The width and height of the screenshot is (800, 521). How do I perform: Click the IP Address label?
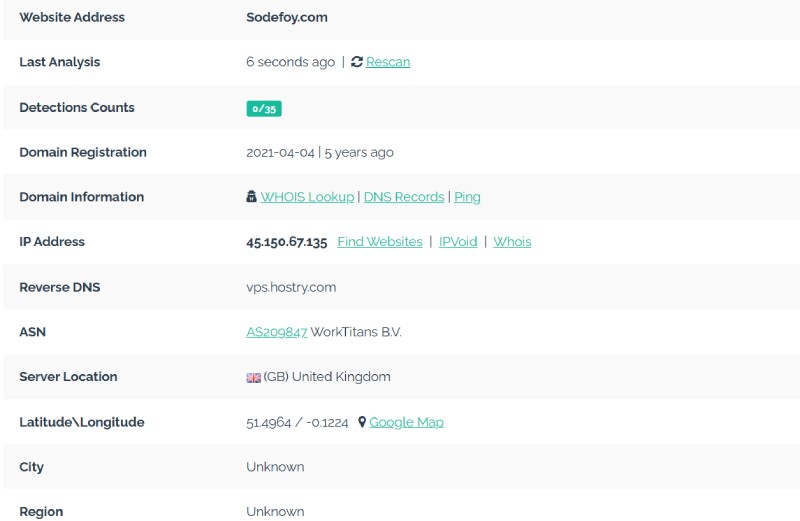tap(52, 242)
